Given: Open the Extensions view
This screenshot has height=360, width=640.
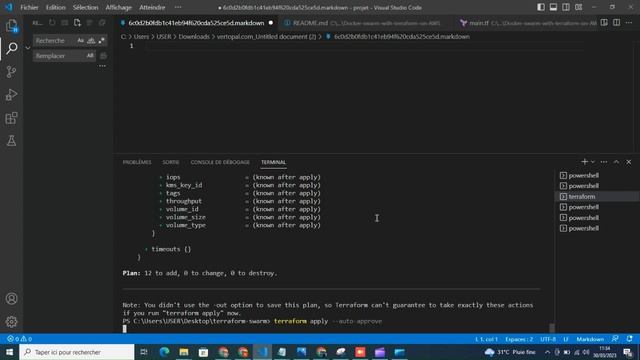Looking at the screenshot, I should [x=11, y=118].
